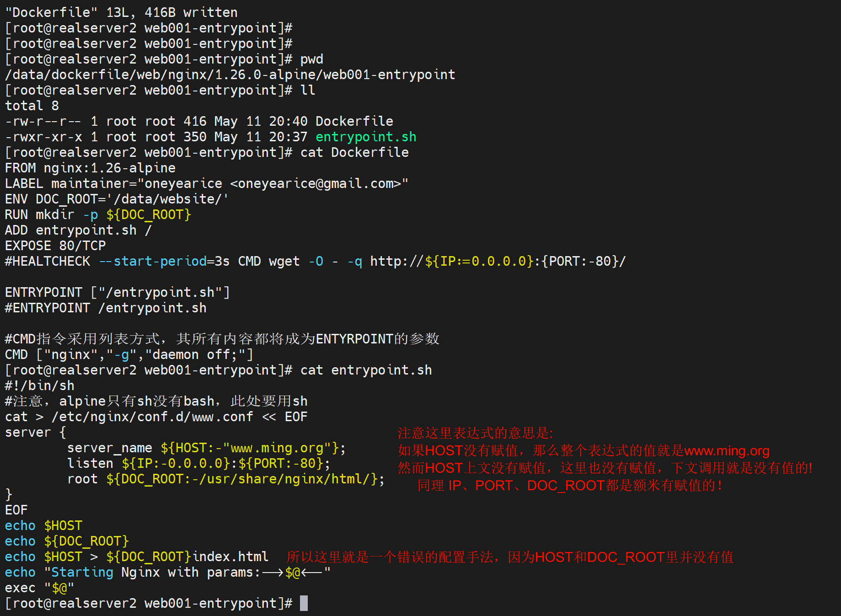Click the Dockerfile name in the ll listing
This screenshot has height=616, width=841.
coord(354,121)
